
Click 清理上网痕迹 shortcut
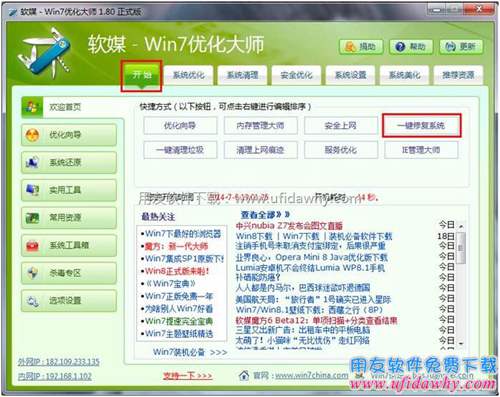point(260,150)
